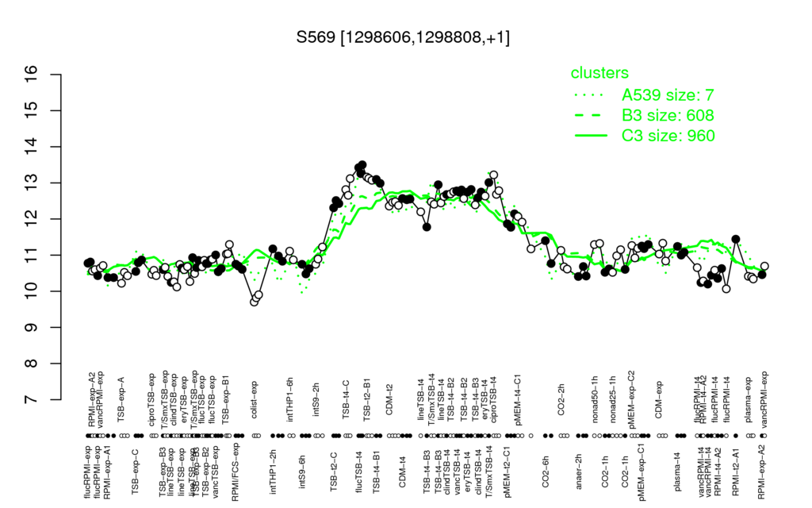
Task: Click the 'TSB-t4-C' condition label
Action: click(x=346, y=399)
